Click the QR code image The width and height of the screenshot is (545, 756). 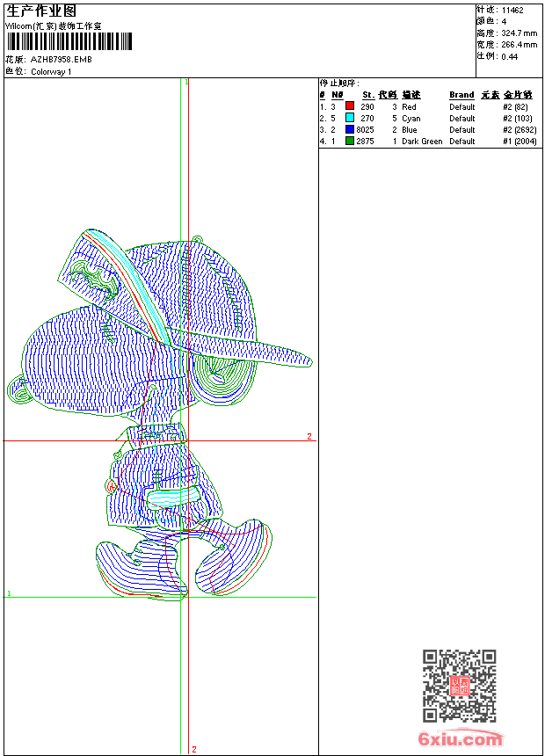click(x=459, y=686)
